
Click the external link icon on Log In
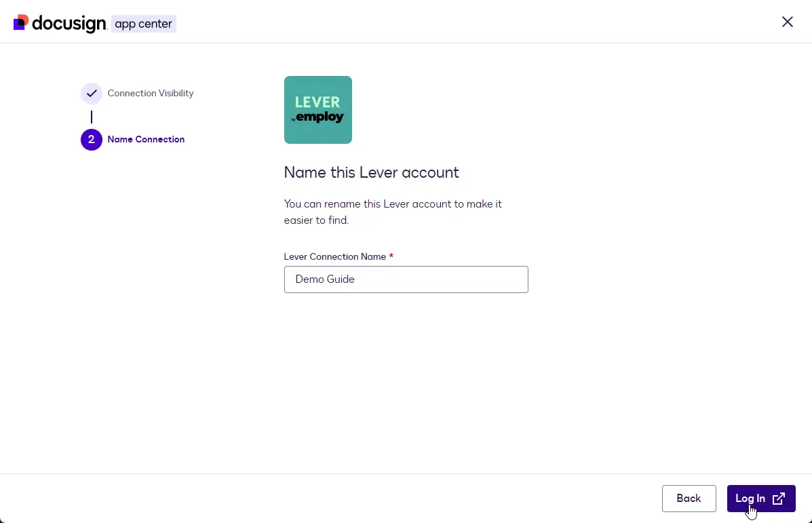click(778, 498)
